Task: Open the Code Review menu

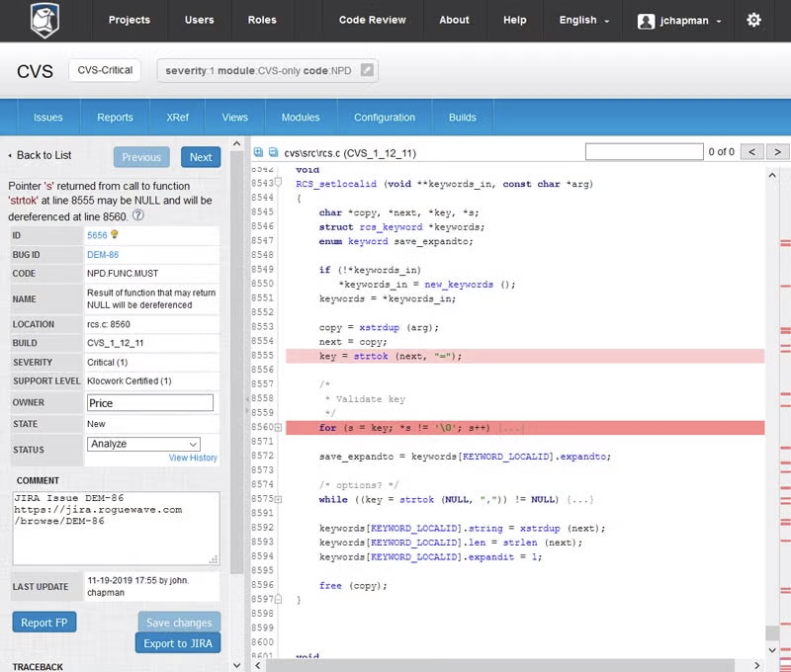Action: coord(372,21)
